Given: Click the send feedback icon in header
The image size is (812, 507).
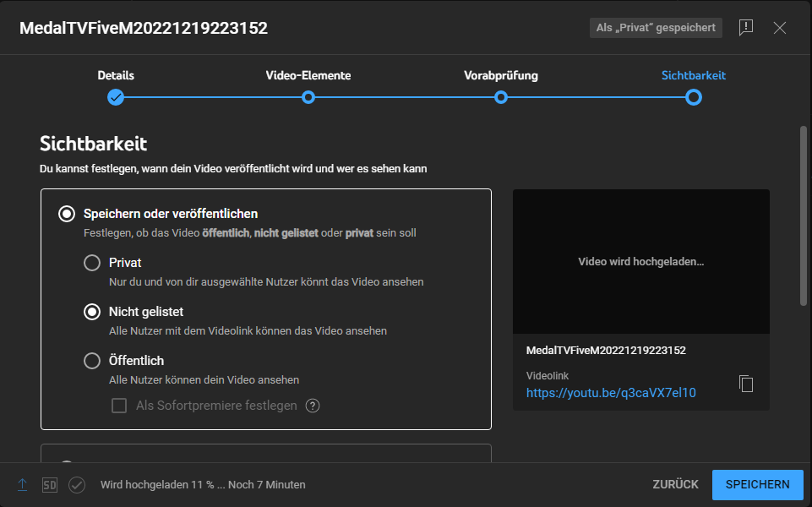Looking at the screenshot, I should click(x=746, y=27).
